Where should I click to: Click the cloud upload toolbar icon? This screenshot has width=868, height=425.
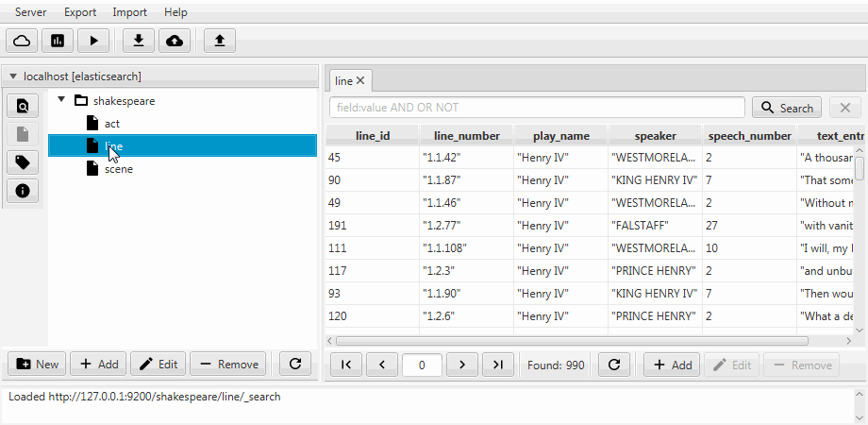[175, 41]
